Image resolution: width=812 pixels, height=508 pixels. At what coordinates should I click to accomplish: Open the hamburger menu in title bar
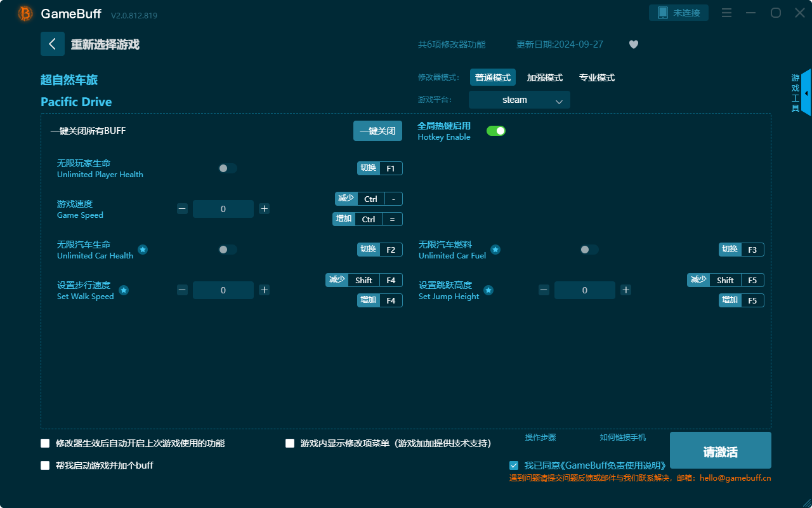point(727,13)
